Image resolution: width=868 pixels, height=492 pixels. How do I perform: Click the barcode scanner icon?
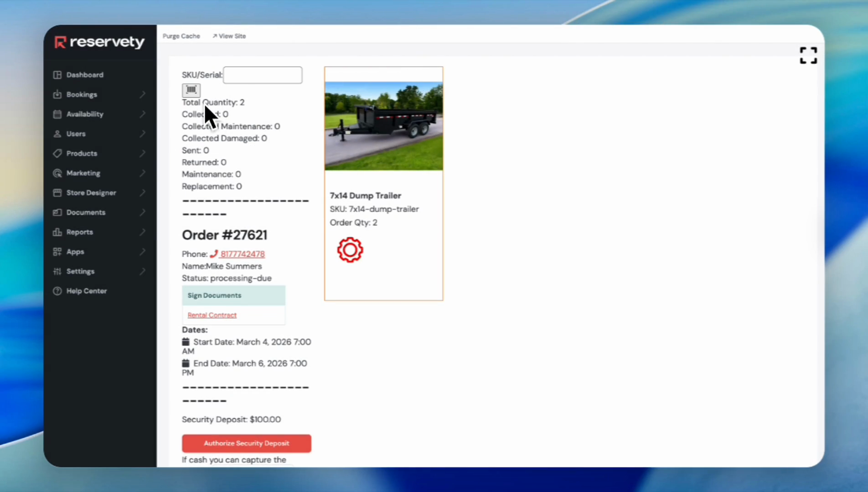pos(191,90)
